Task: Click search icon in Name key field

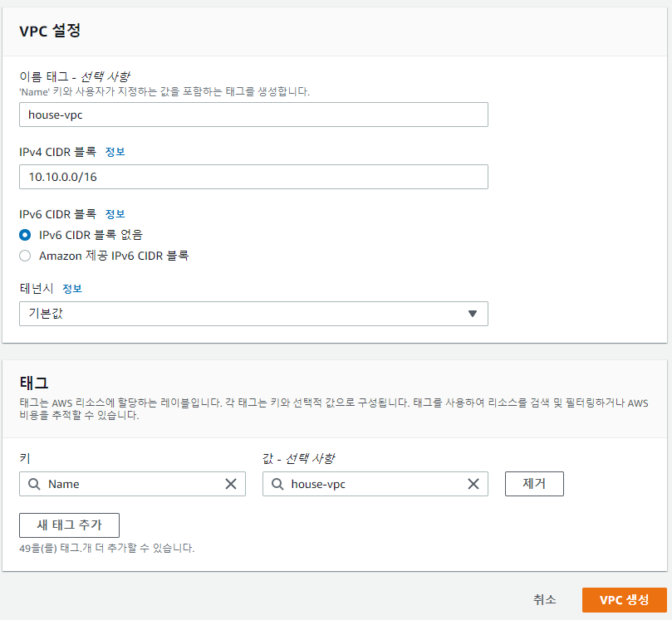Action: pyautogui.click(x=34, y=484)
